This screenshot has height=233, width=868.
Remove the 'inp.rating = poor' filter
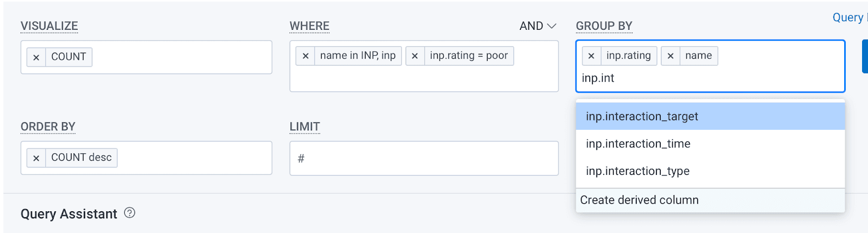click(x=415, y=56)
